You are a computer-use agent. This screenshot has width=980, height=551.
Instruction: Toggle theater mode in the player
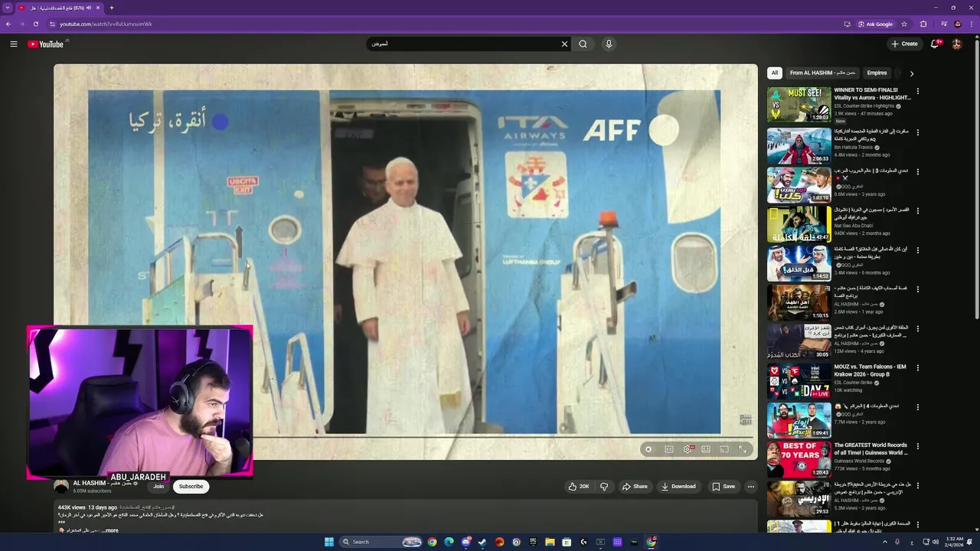coord(706,449)
